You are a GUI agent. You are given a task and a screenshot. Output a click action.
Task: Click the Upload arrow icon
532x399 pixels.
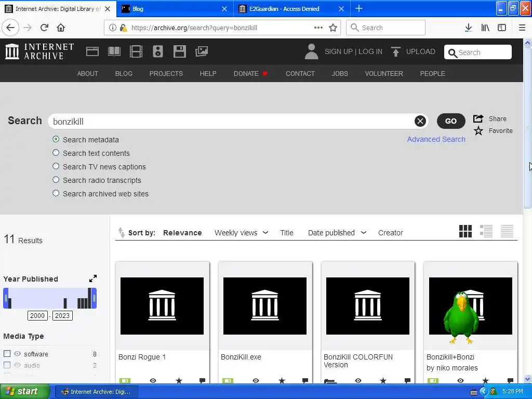[395, 51]
